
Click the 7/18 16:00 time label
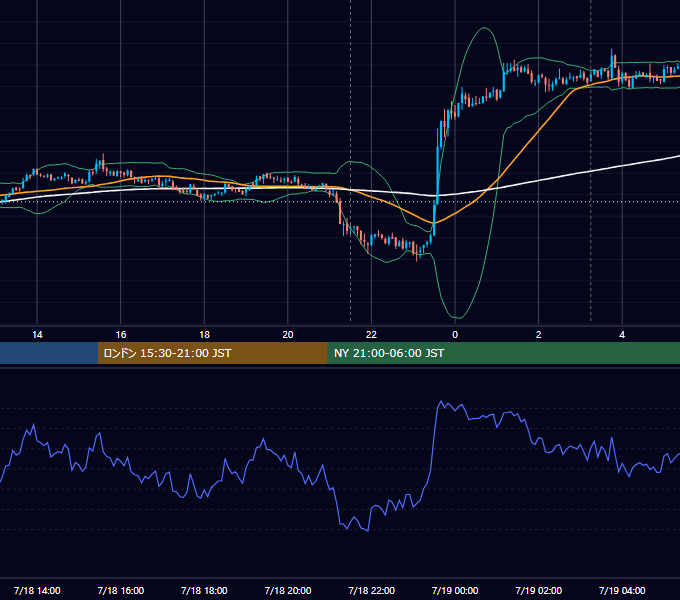[x=121, y=590]
